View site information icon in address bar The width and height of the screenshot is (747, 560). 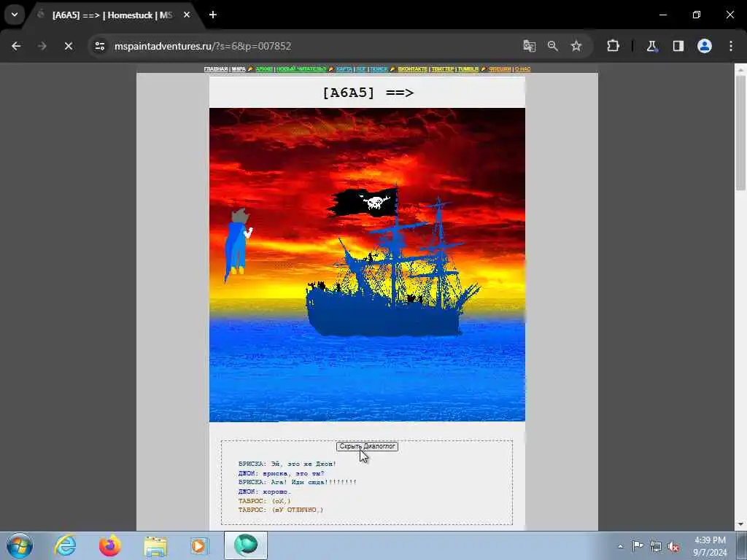99,46
